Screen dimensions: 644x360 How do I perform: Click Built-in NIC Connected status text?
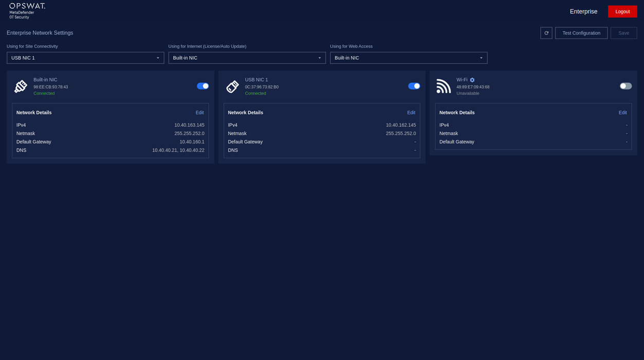44,94
